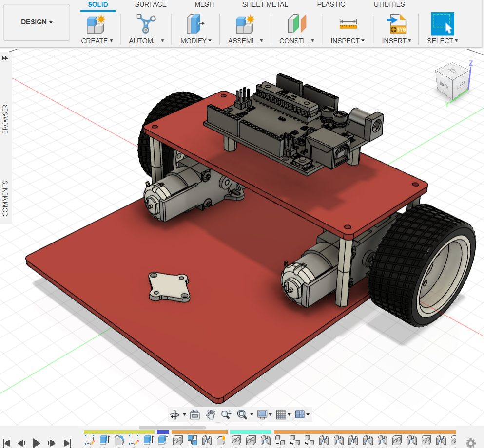Click the LEFT face of ViewCube

tap(461, 85)
